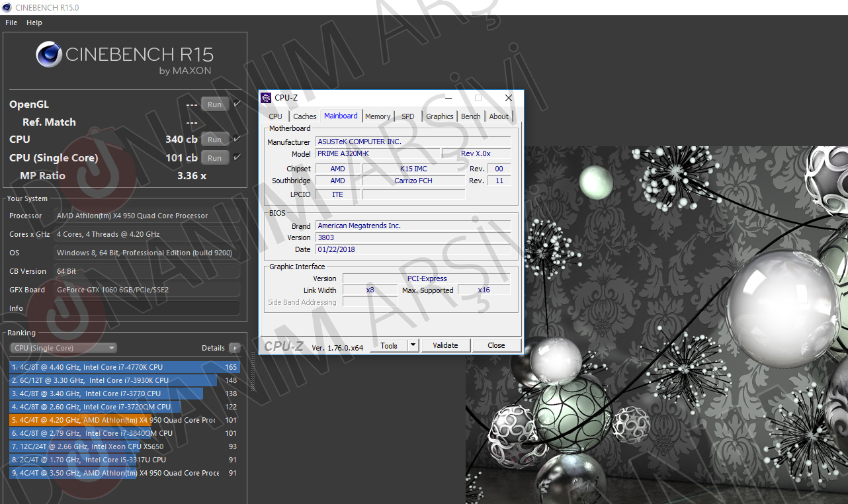Toggle the CPU (Single Core) test checkbox
The height and width of the screenshot is (504, 848).
237,157
